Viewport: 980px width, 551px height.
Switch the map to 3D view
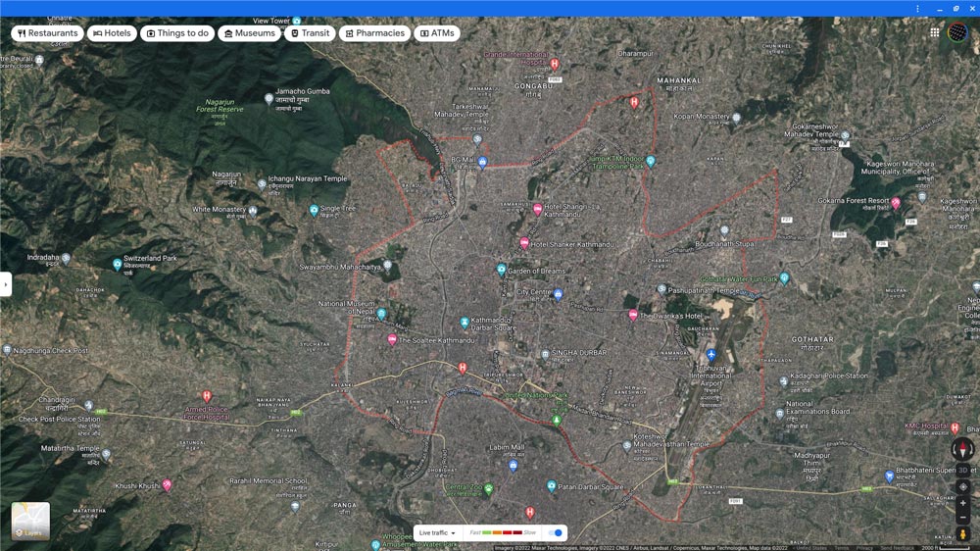pyautogui.click(x=962, y=470)
